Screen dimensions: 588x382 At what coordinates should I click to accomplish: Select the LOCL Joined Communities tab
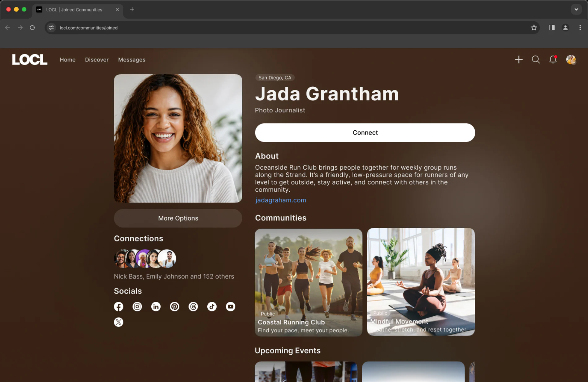[77, 10]
